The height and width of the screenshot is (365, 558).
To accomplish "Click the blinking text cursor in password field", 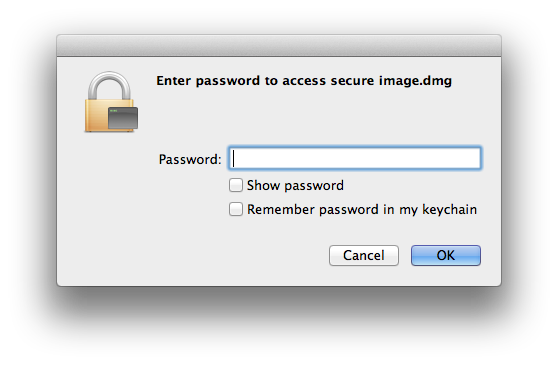I will [x=233, y=158].
